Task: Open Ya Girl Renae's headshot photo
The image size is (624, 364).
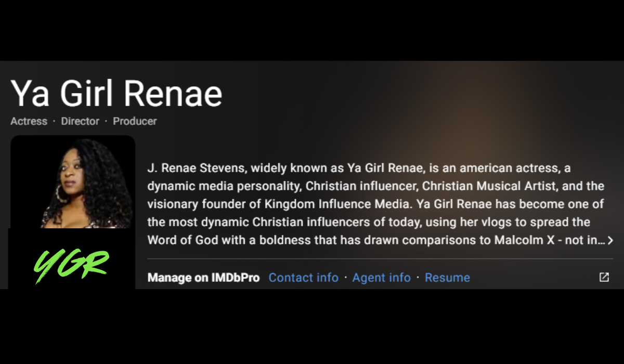Action: [x=73, y=181]
